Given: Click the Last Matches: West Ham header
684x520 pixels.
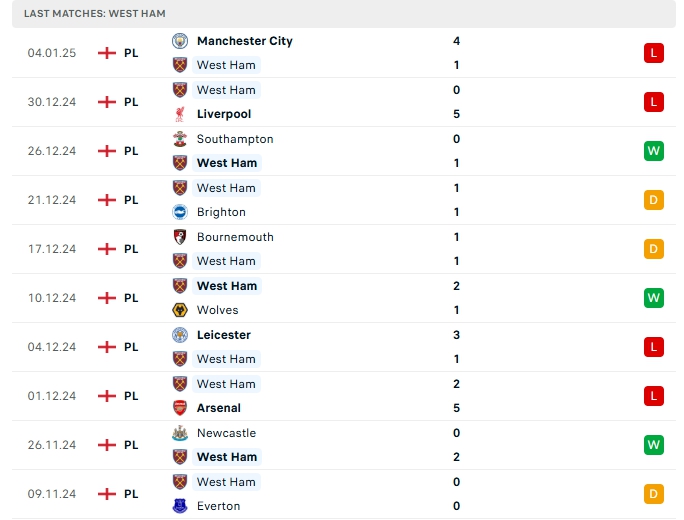Looking at the screenshot, I should coord(95,13).
